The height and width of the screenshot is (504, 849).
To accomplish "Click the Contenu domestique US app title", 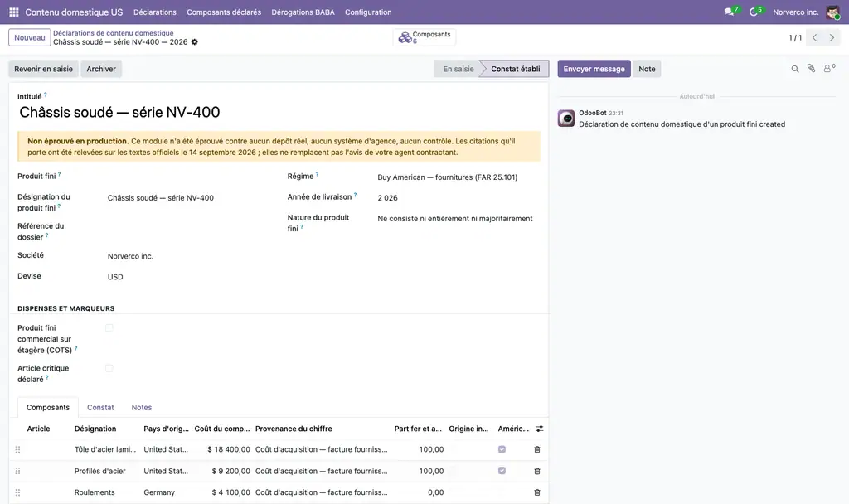I will click(74, 12).
